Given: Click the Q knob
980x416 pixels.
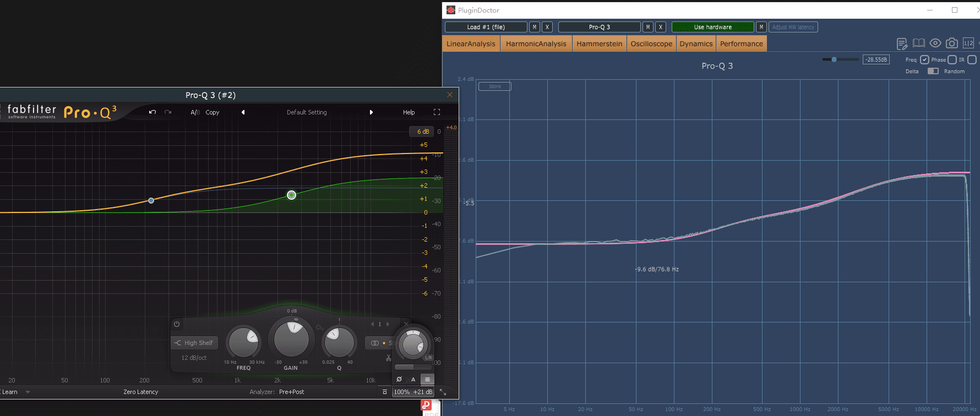Looking at the screenshot, I should 339,342.
